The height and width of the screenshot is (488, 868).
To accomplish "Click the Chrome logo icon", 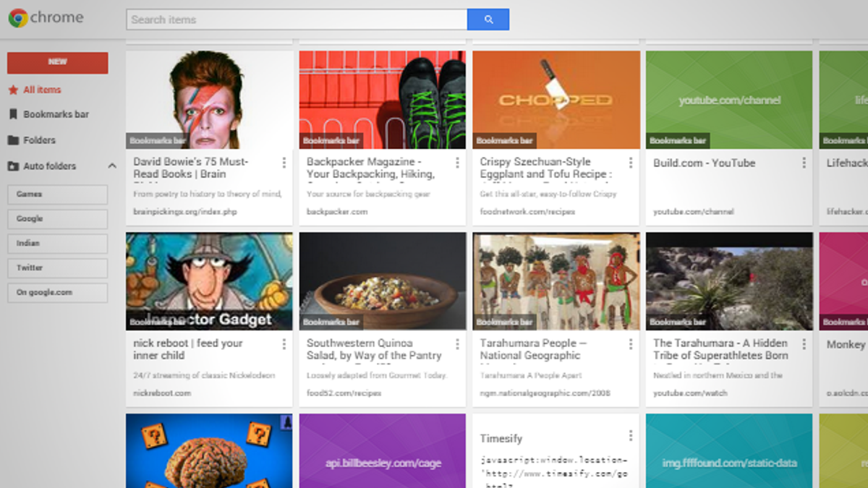I will (x=18, y=18).
